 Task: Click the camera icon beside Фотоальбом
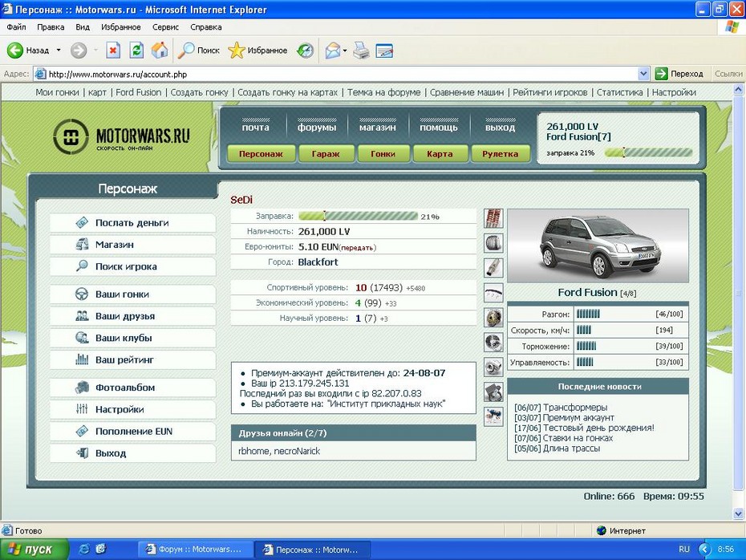82,387
